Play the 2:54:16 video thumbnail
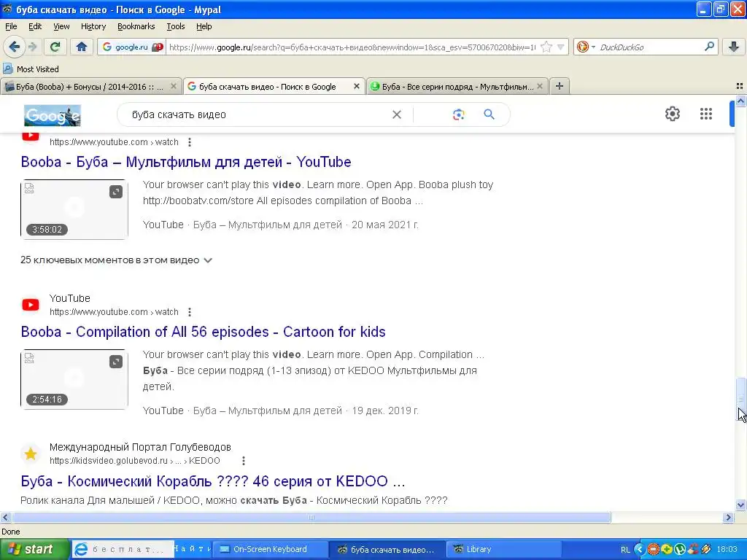The height and width of the screenshot is (560, 747). pyautogui.click(x=74, y=379)
